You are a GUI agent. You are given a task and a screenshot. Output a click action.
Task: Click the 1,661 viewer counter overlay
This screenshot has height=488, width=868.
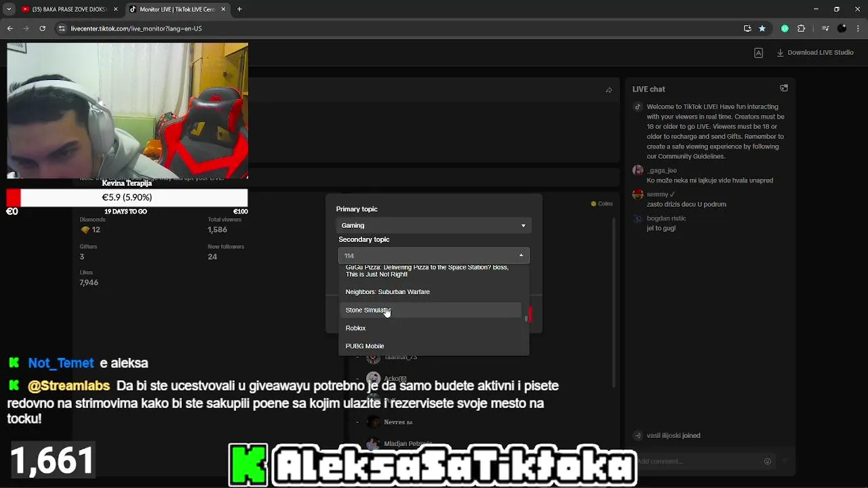52,462
